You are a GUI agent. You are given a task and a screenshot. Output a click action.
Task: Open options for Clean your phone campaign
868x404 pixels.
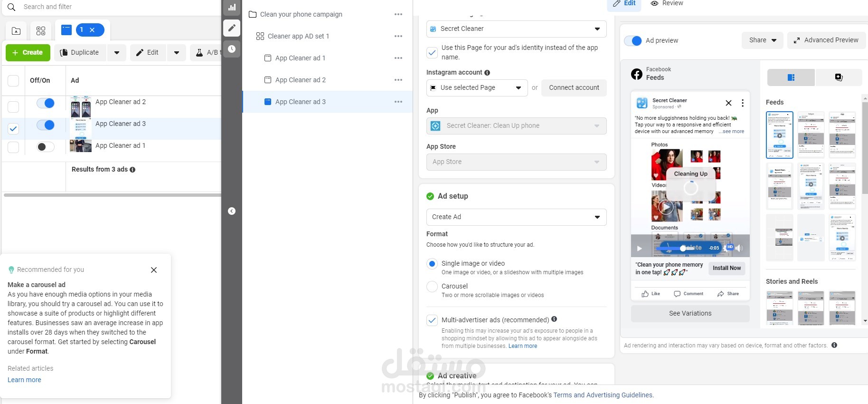click(398, 14)
